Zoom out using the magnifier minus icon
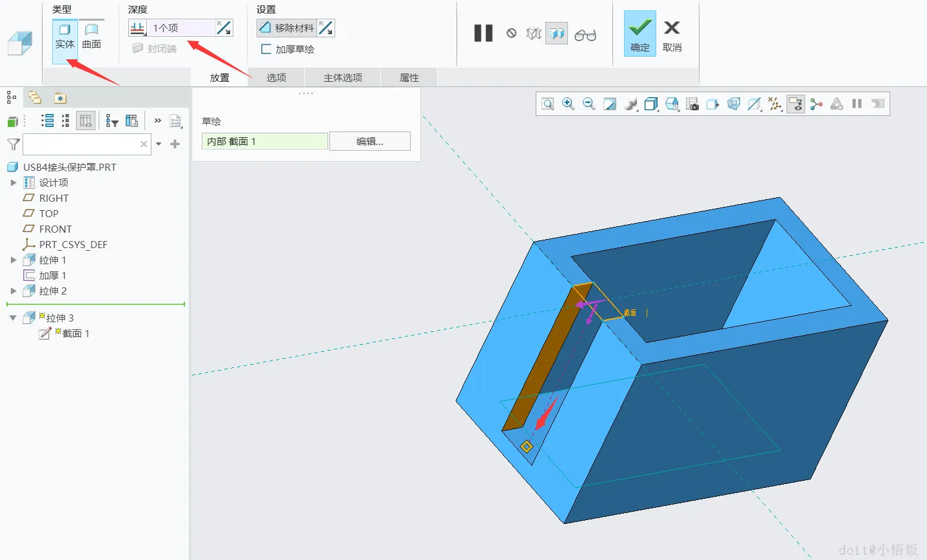The image size is (927, 560). pos(589,104)
